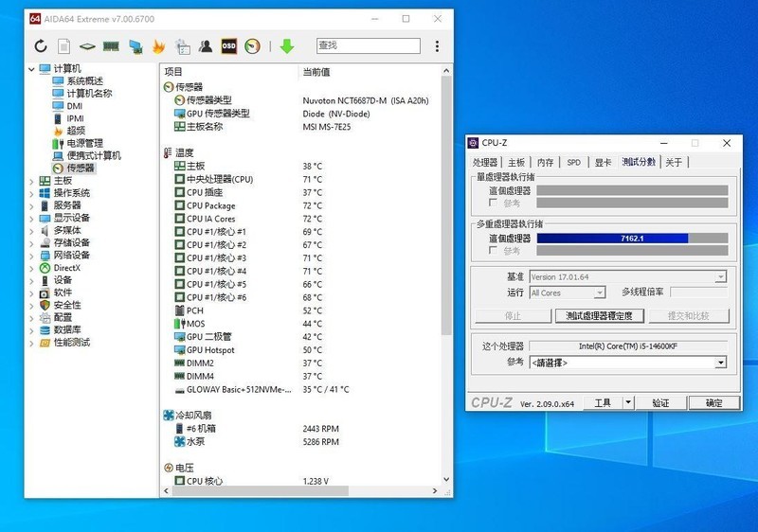This screenshot has height=532, width=758.
Task: Switch to 主板 tab in CPU-Z
Action: [515, 162]
